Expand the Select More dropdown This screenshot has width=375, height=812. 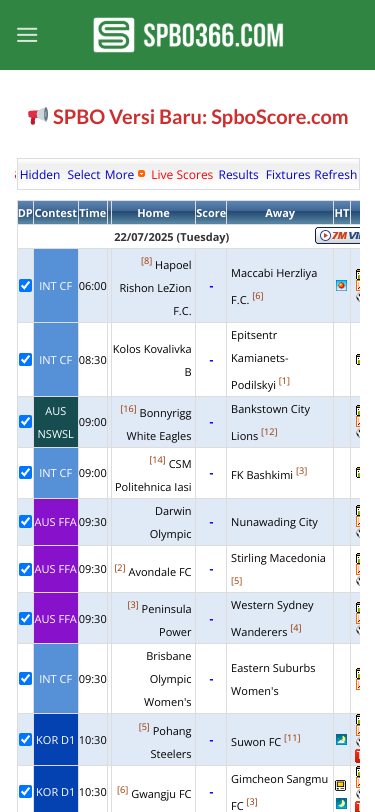100,175
